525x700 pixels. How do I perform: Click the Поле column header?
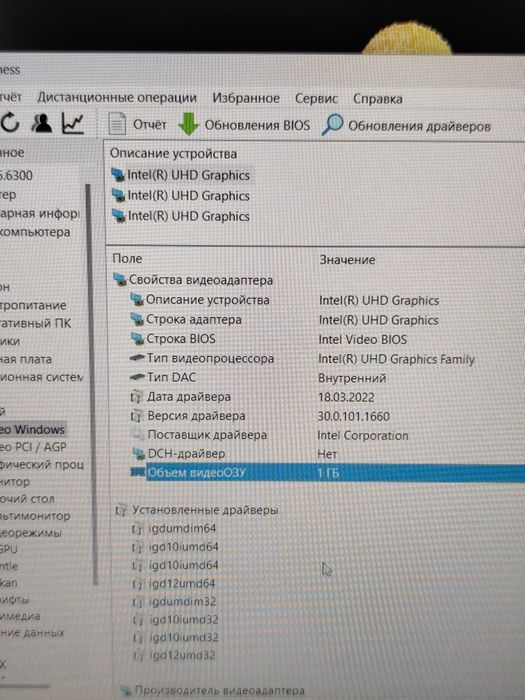tap(127, 258)
